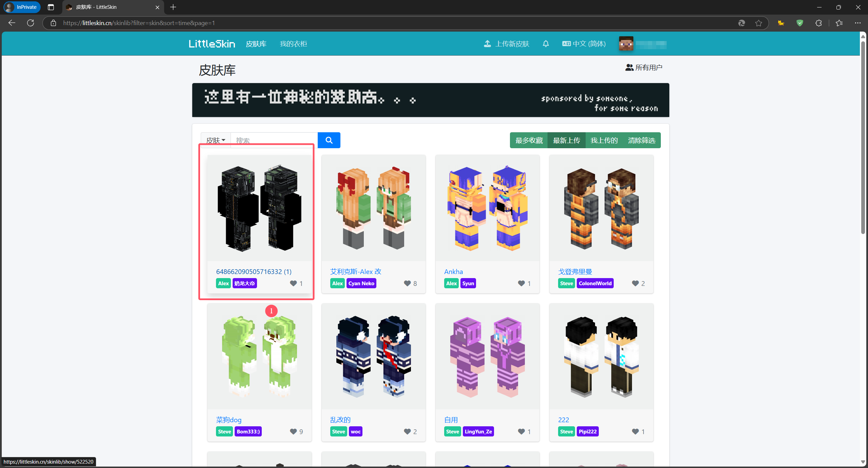Image resolution: width=868 pixels, height=468 pixels.
Task: Toggle the 最多收藏 sort filter
Action: [529, 140]
